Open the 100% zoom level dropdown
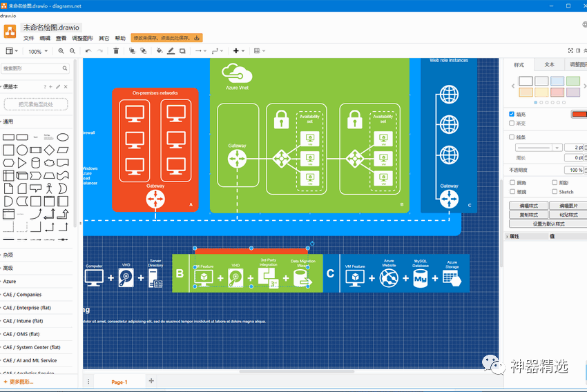The width and height of the screenshot is (587, 392). [x=38, y=51]
